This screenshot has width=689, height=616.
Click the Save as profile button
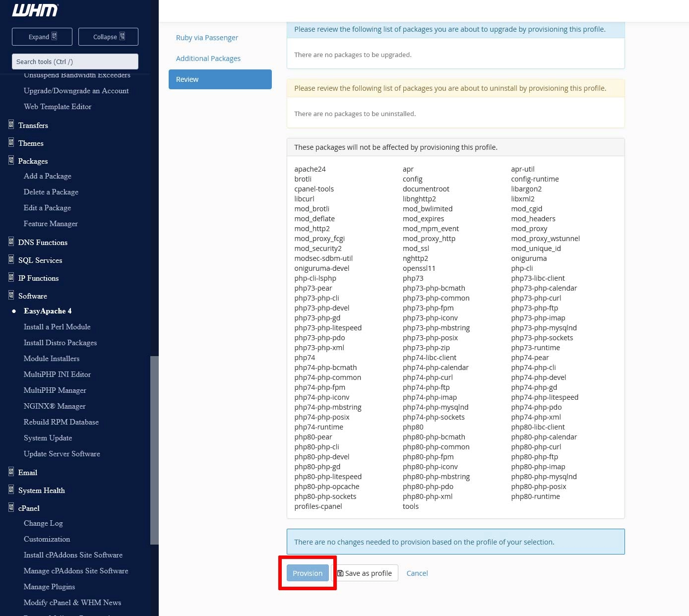click(365, 573)
